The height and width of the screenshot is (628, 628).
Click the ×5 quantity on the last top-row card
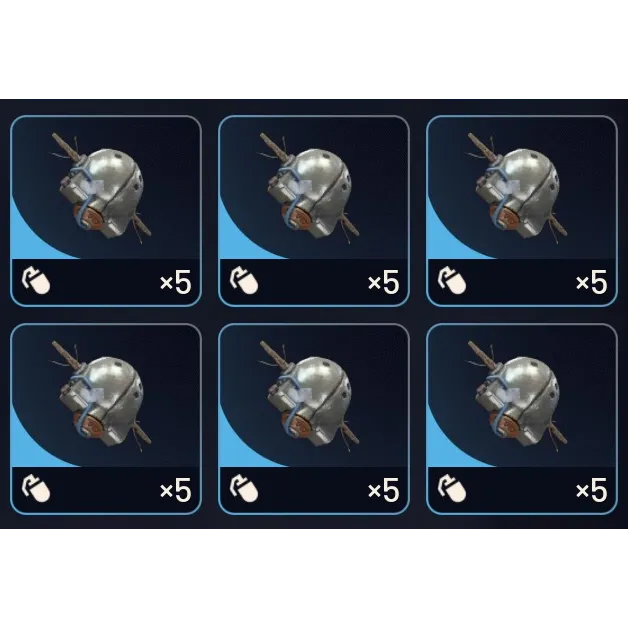pos(591,282)
